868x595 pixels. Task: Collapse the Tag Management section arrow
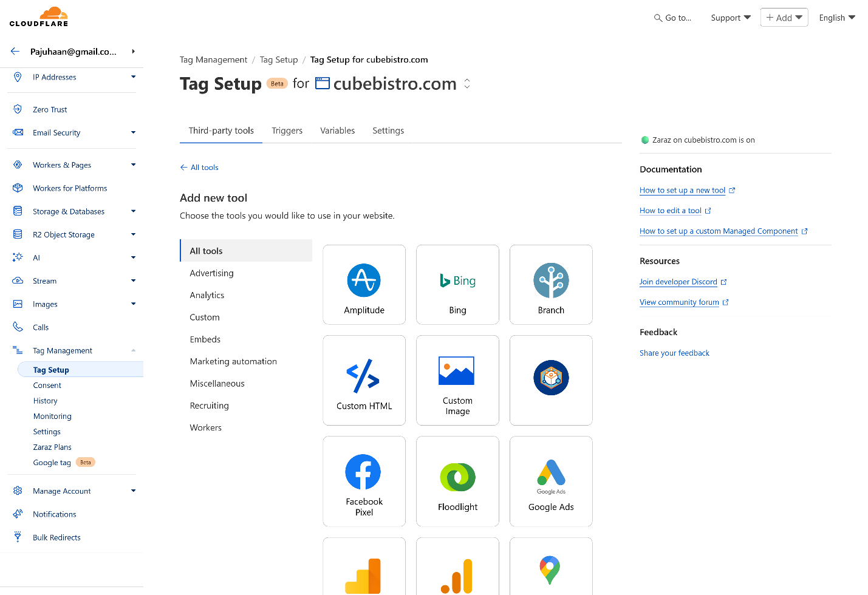(x=133, y=350)
